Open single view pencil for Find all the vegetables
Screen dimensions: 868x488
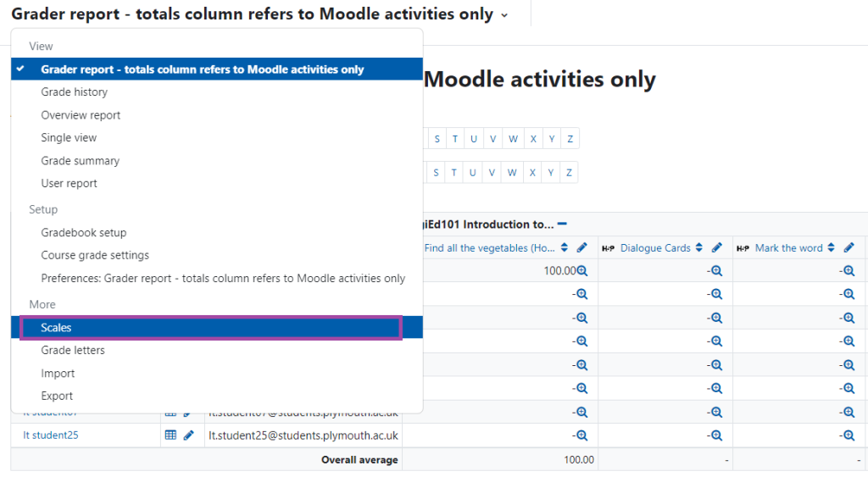point(581,247)
